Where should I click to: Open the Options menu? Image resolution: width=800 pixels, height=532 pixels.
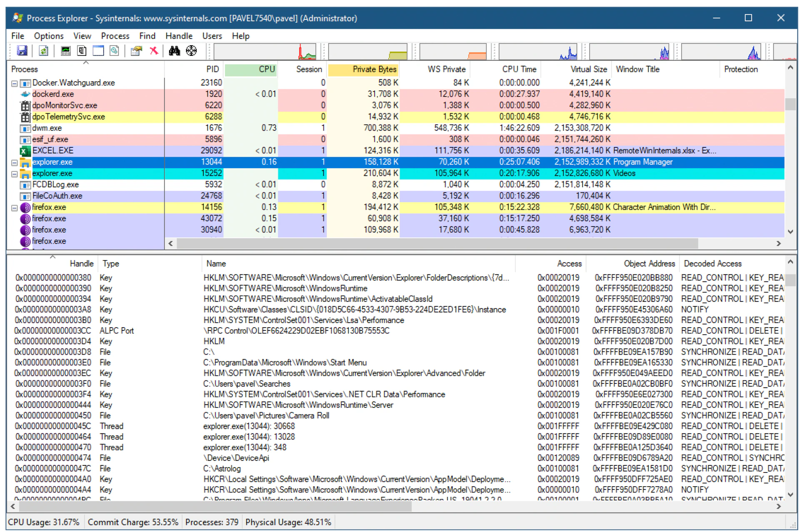pos(49,36)
